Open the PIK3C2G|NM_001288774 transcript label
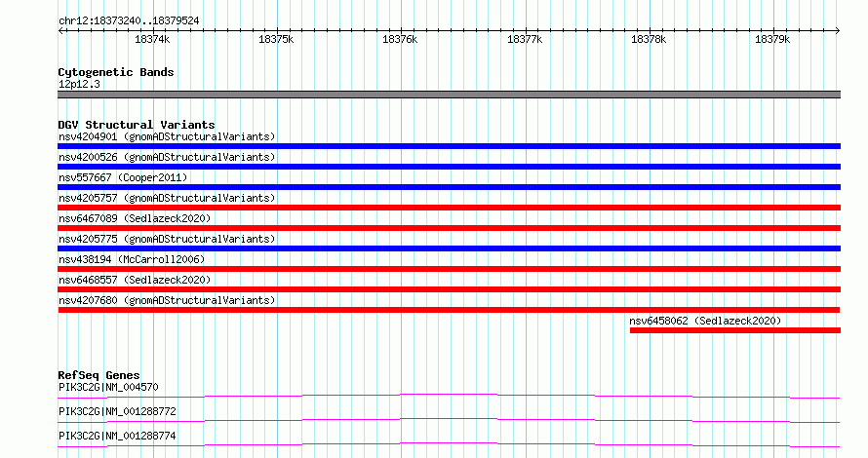Viewport: 868px width, 458px height. tap(117, 436)
